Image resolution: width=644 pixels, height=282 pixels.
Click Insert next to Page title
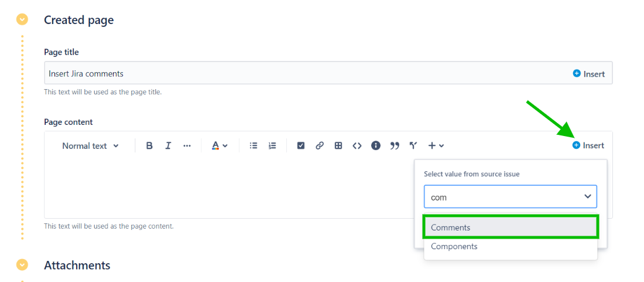588,74
